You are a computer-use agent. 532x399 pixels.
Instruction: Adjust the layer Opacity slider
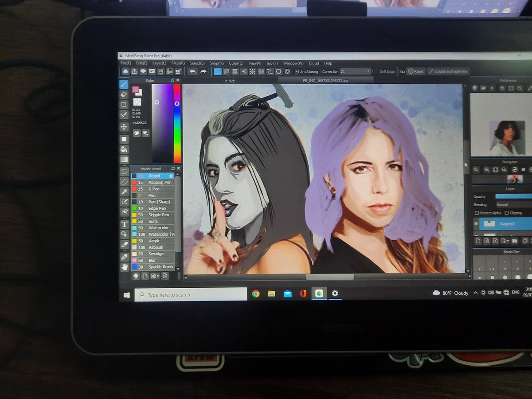513,196
